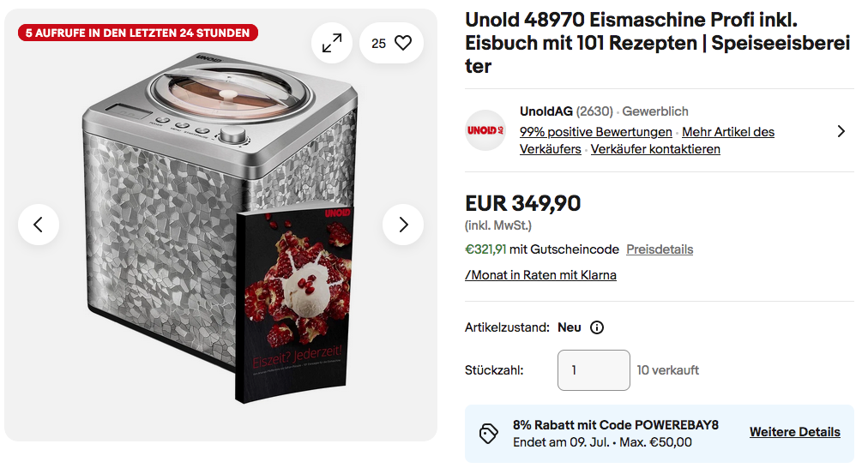
Task: Open Monat in Raten mit Klarna link
Action: pos(540,275)
